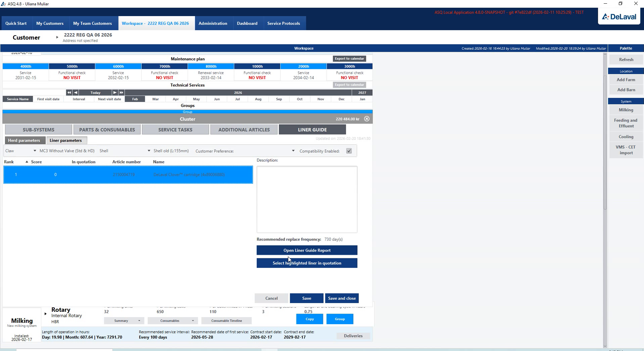644x351 pixels.
Task: Open the Shell dropdown
Action: (x=125, y=151)
